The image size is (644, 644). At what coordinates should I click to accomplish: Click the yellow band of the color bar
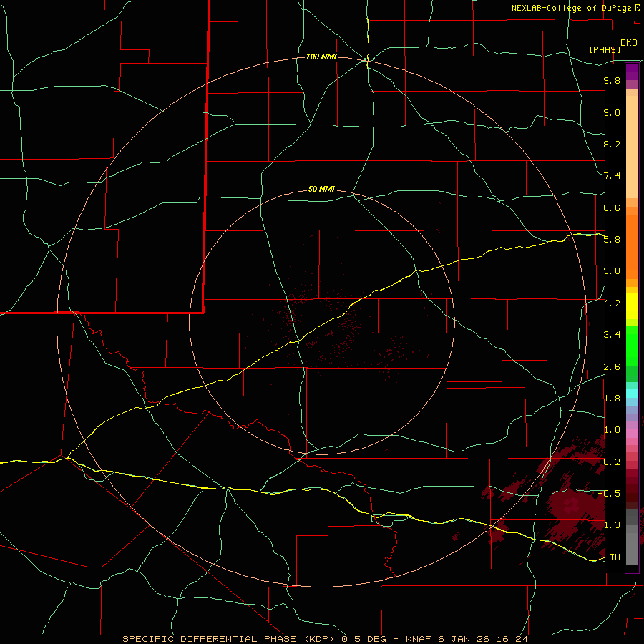(632, 306)
